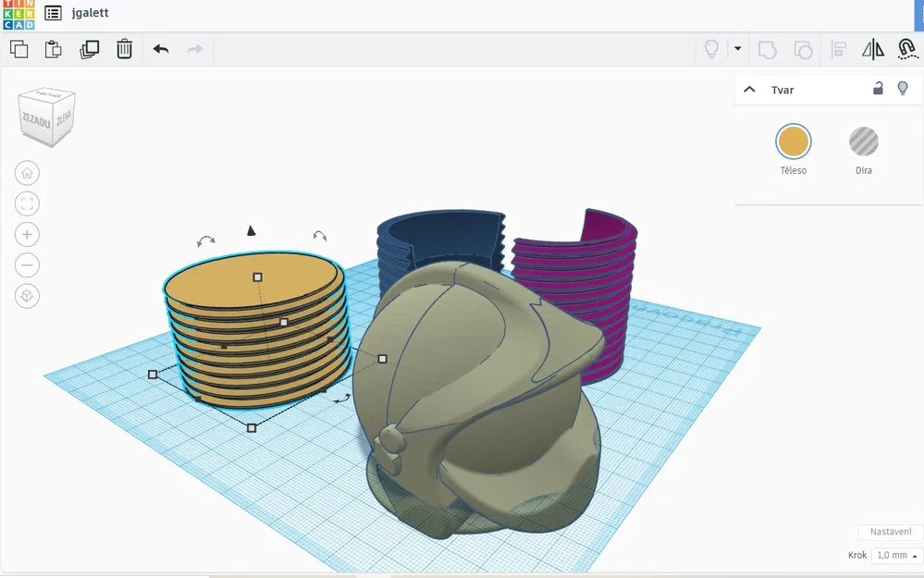Open the show-all dropdown arrow
This screenshot has width=924, height=578.
pyautogui.click(x=738, y=49)
